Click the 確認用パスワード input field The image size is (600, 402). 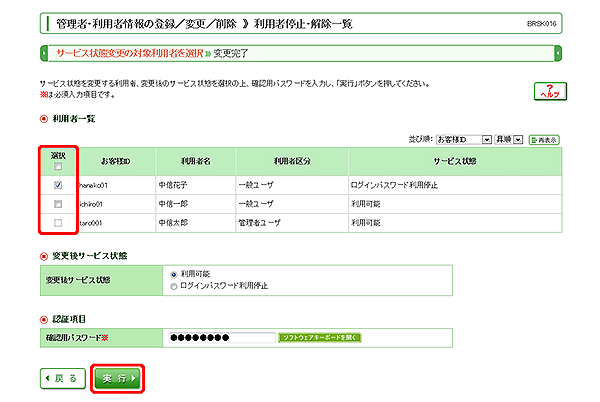(220, 338)
